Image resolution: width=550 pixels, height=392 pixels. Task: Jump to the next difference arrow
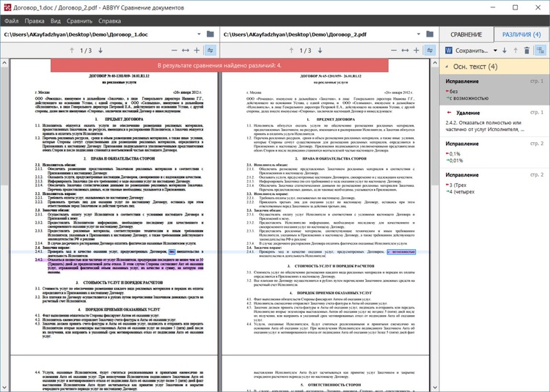click(x=505, y=51)
